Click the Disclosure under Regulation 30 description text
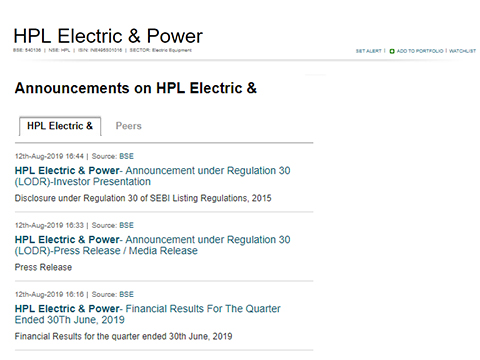Screen dimensions: 480x360 [x=143, y=198]
